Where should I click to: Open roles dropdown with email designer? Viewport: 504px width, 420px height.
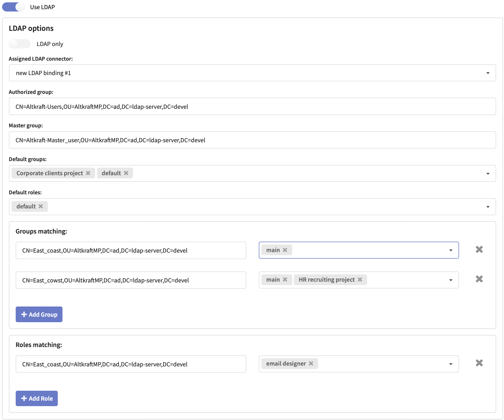(x=451, y=364)
